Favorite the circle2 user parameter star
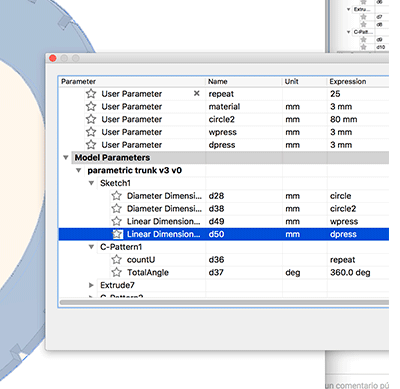 pyautogui.click(x=91, y=119)
